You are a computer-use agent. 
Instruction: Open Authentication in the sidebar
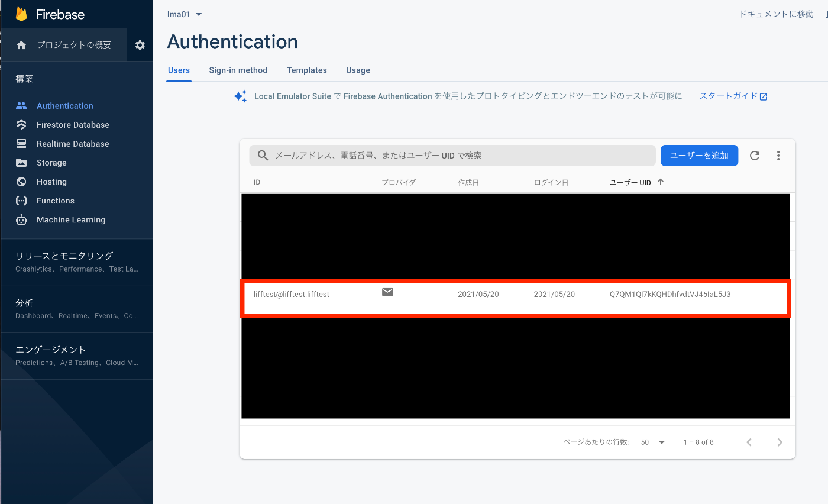(x=65, y=106)
